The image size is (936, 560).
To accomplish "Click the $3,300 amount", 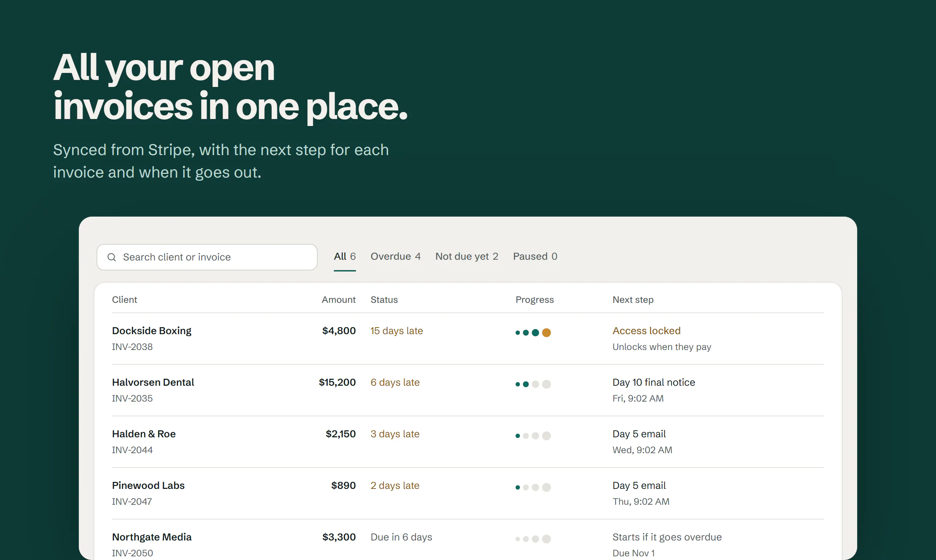I will (339, 538).
